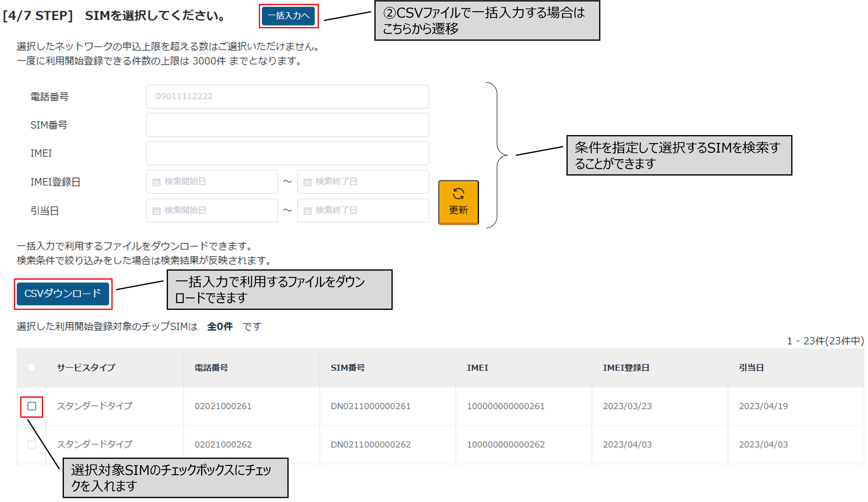The image size is (868, 502).
Task: Check the SIM row for 02021000262
Action: tap(32, 444)
